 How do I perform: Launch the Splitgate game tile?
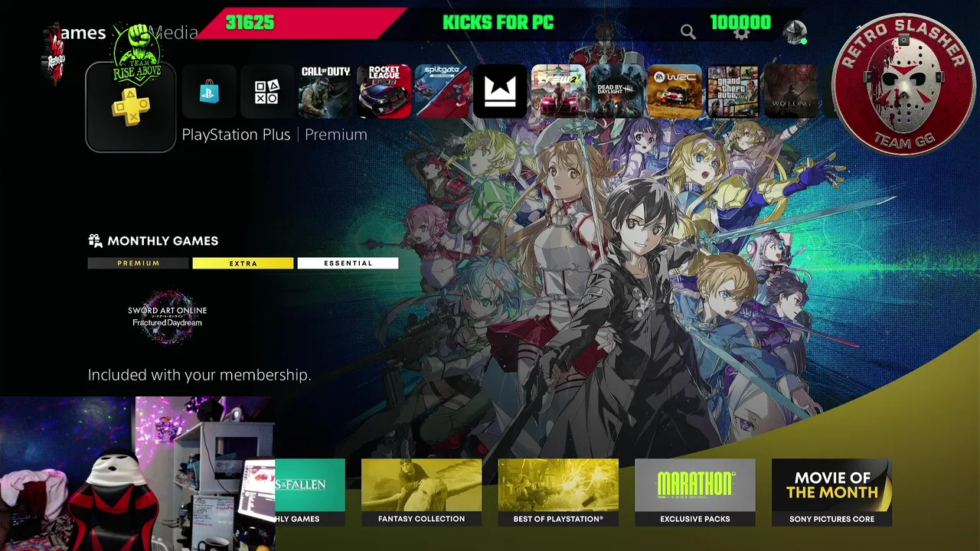point(442,92)
